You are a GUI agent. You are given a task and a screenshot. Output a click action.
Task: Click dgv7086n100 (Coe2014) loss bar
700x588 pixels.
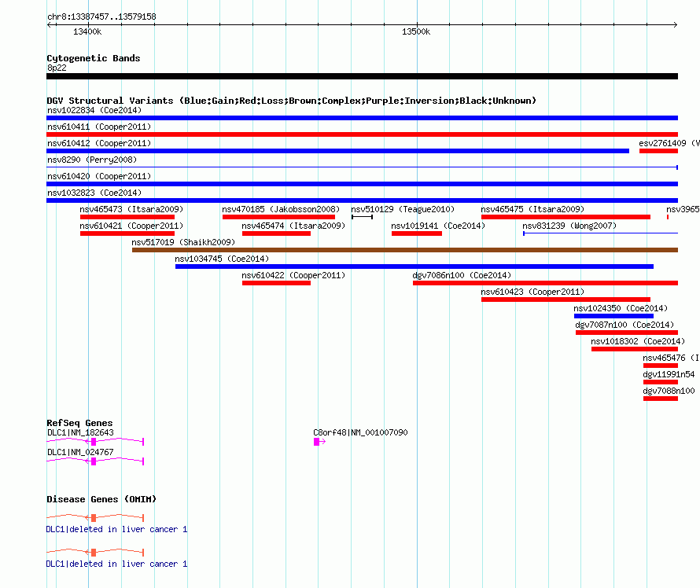(546, 283)
